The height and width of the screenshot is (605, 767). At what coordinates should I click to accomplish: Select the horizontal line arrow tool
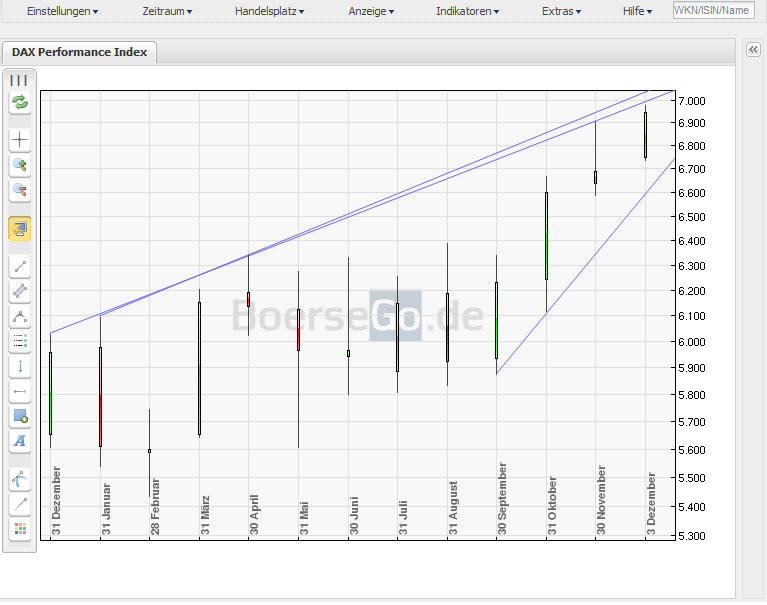(20, 391)
